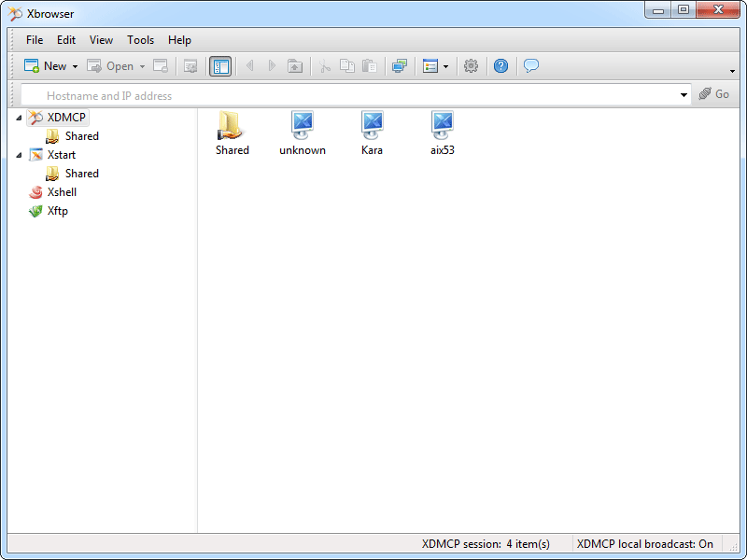Select the aix53 XDMCP session
The image size is (747, 560).
tap(442, 131)
